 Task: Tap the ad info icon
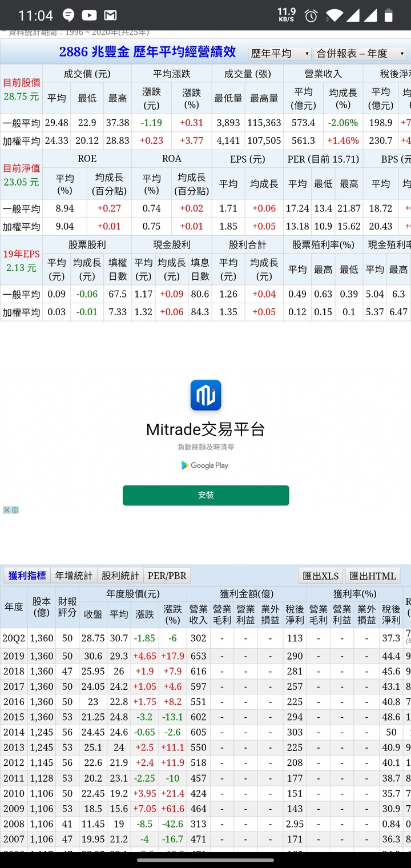[15, 510]
